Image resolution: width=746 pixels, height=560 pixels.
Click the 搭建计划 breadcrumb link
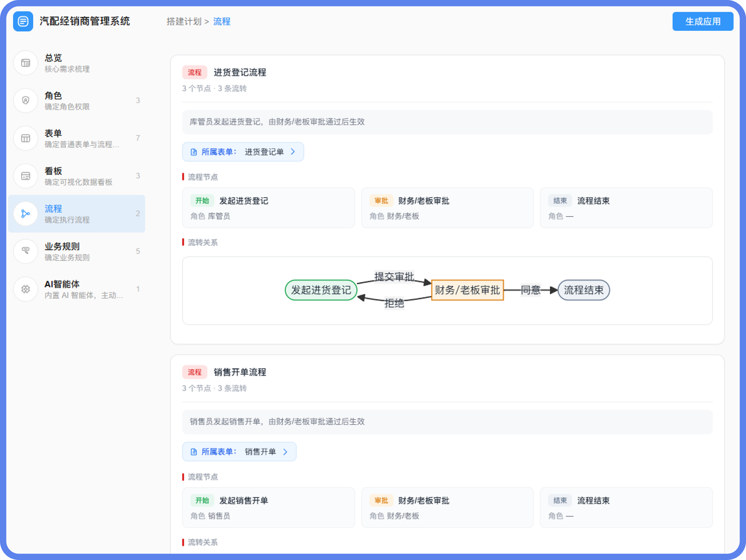184,22
